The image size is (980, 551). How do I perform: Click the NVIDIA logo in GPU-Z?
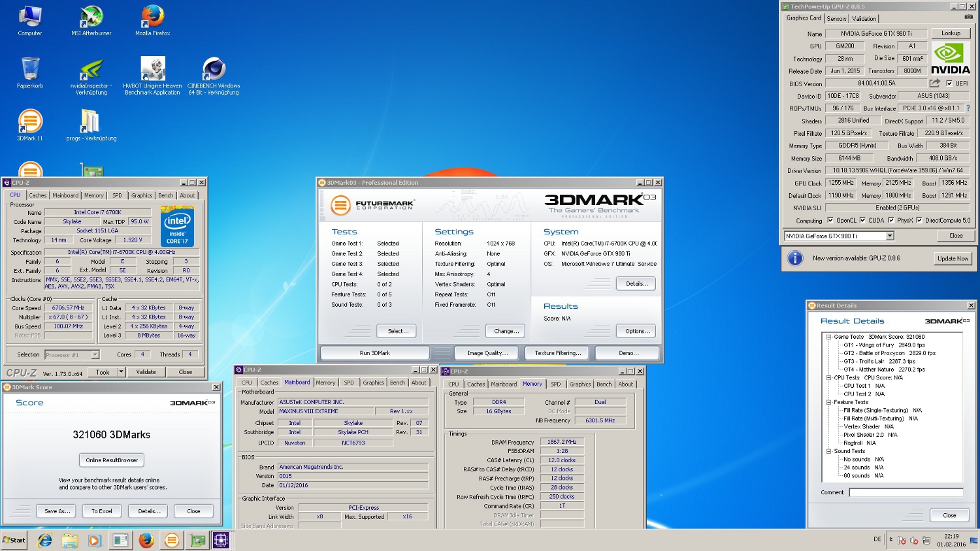coord(951,58)
